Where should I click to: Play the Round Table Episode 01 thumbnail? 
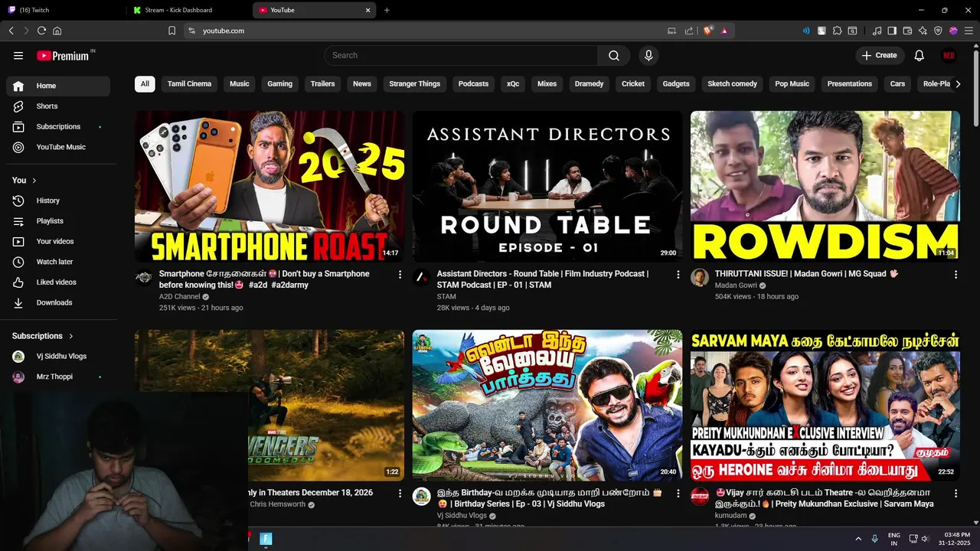click(x=547, y=187)
